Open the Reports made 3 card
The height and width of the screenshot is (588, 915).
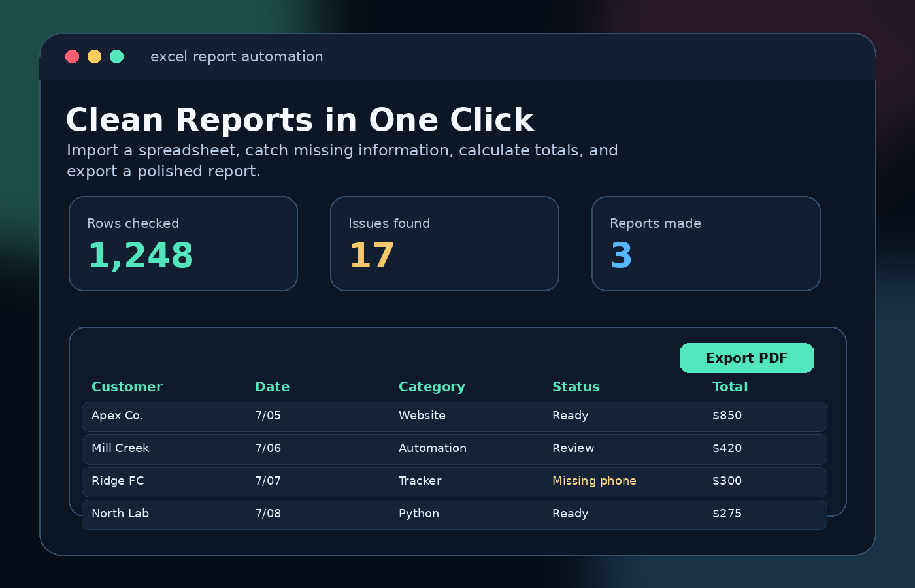coord(706,244)
